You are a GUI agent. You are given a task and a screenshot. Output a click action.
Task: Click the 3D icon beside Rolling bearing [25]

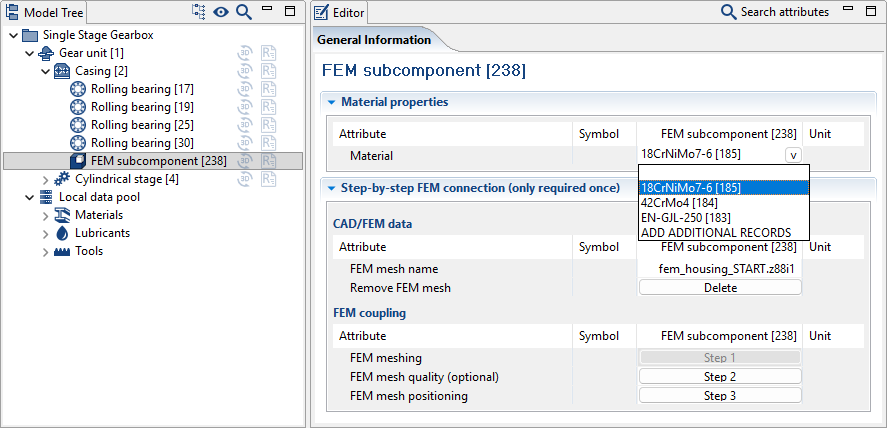(244, 125)
